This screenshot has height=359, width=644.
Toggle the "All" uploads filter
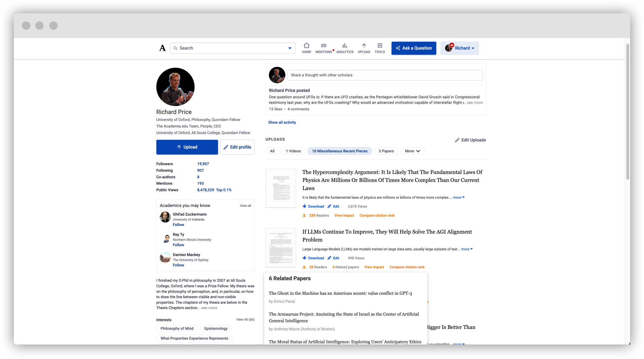[x=272, y=151]
